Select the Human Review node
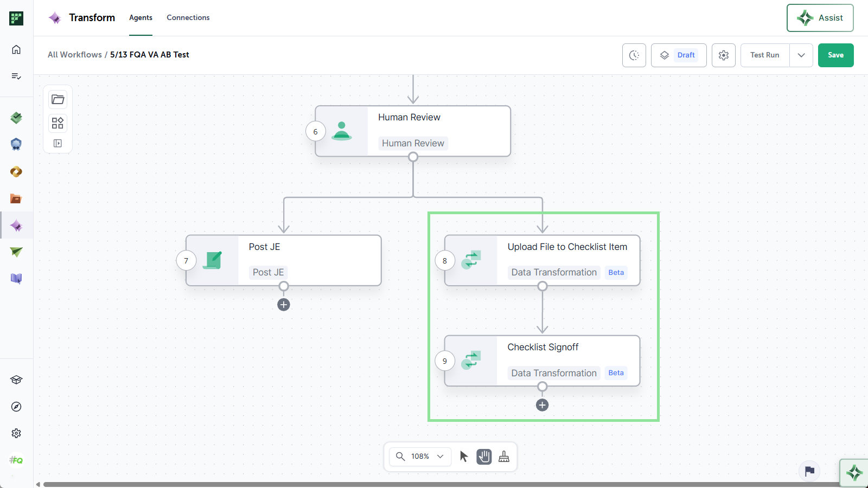The image size is (868, 488). (413, 131)
